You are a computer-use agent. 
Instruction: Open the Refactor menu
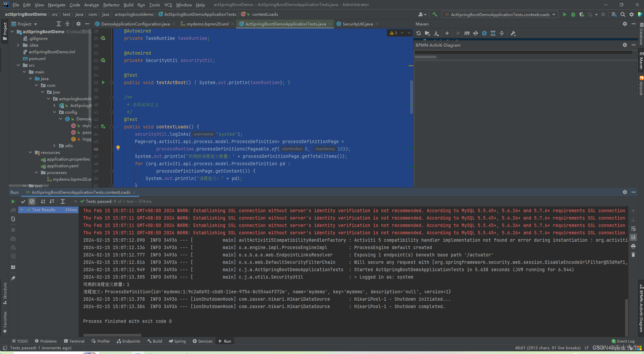111,5
